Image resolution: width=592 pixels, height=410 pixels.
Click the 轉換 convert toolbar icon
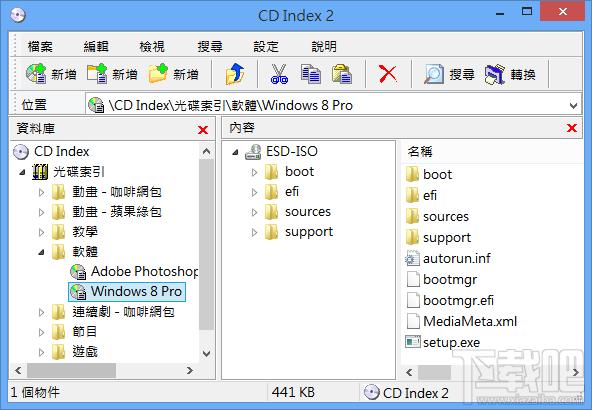click(x=495, y=74)
